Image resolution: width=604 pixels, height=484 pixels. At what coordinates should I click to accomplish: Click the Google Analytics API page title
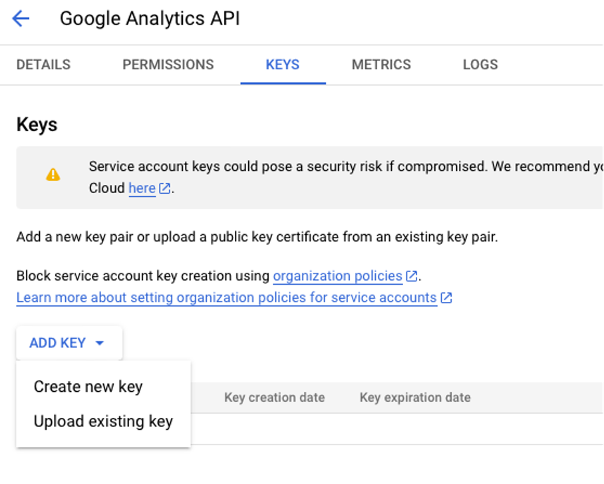[x=150, y=19]
